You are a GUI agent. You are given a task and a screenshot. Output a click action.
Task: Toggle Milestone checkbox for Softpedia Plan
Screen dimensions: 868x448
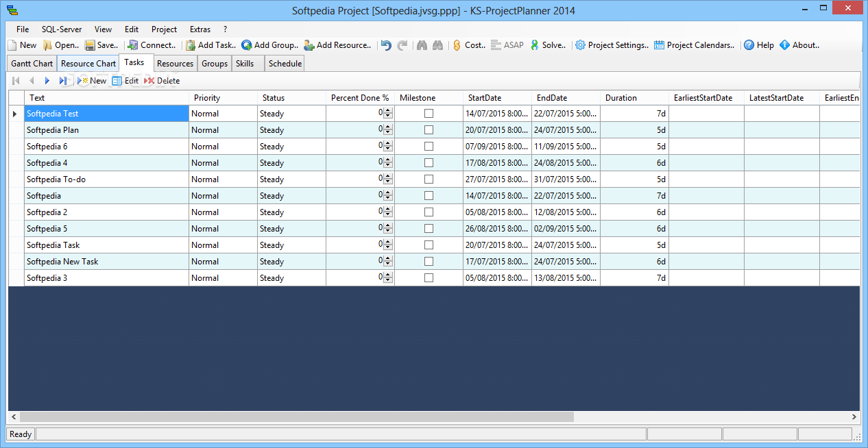coord(429,130)
